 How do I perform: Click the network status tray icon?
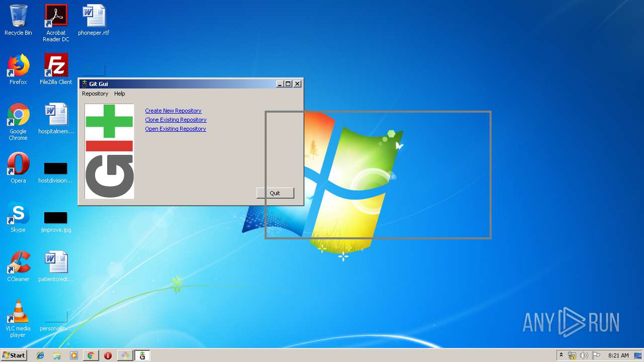click(572, 355)
